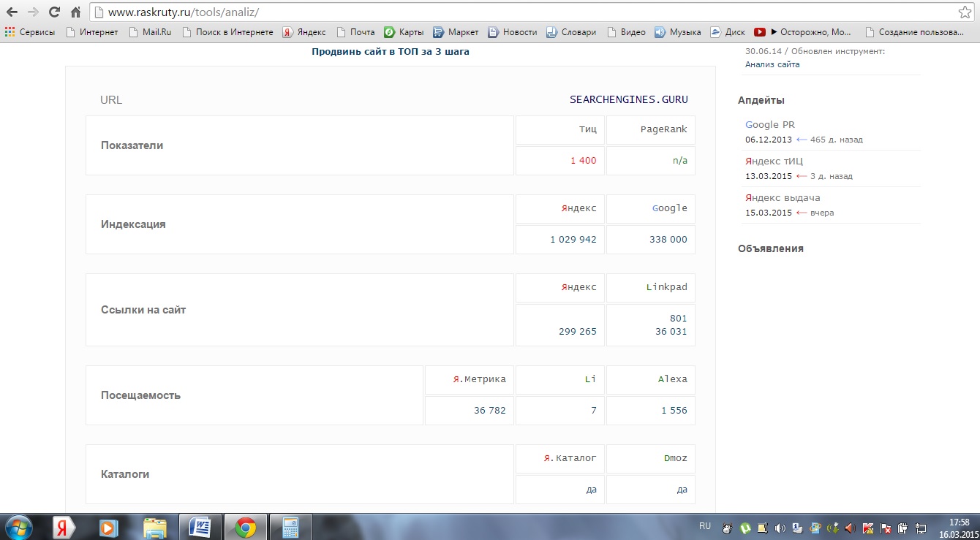The image size is (980, 540).
Task: Click the Яндекс links value 299 265
Action: coord(578,332)
